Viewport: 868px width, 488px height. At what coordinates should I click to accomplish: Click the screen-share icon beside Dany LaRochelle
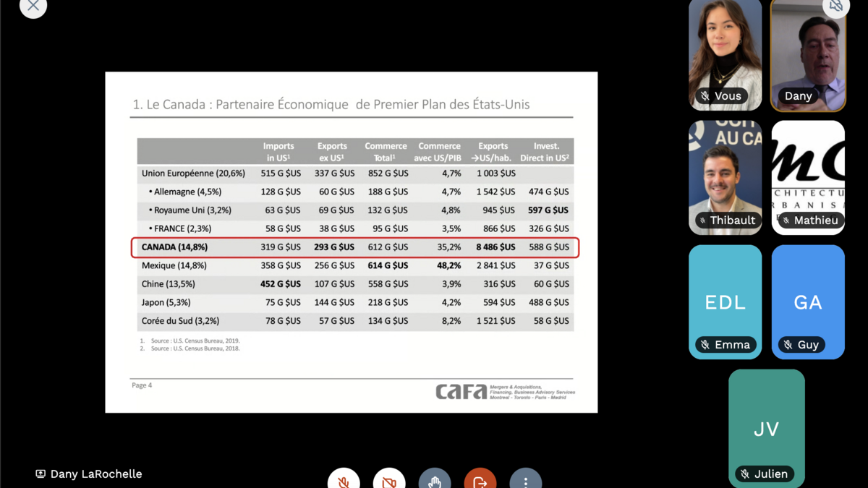[41, 474]
